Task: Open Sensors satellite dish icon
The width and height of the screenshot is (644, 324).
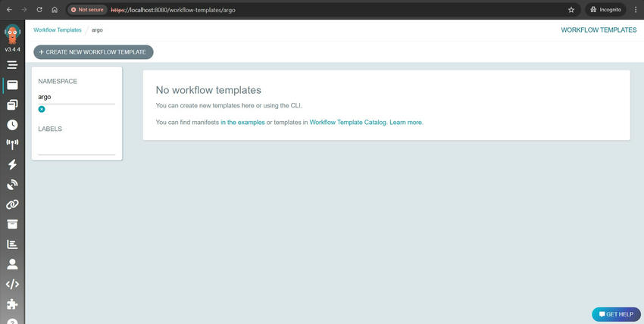Action: (x=12, y=185)
